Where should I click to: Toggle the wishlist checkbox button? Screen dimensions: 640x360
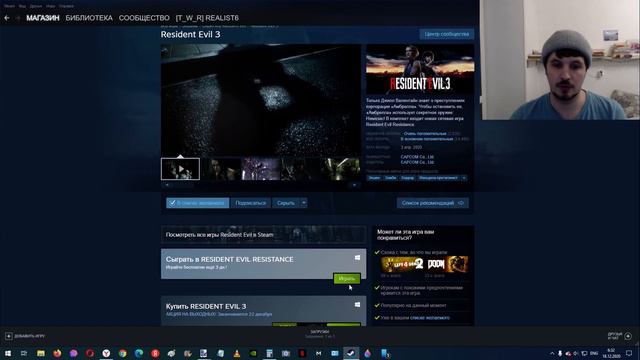[198, 203]
